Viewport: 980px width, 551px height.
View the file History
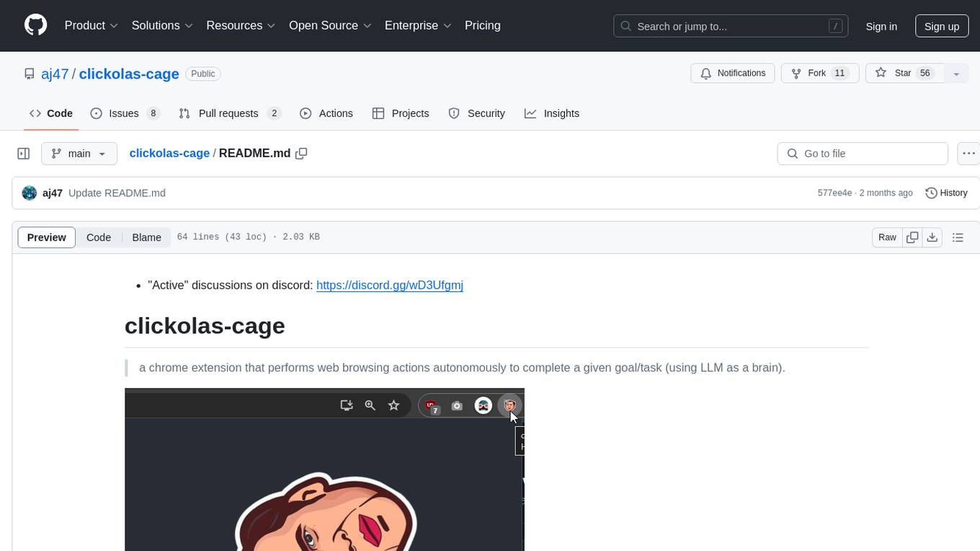(x=946, y=193)
